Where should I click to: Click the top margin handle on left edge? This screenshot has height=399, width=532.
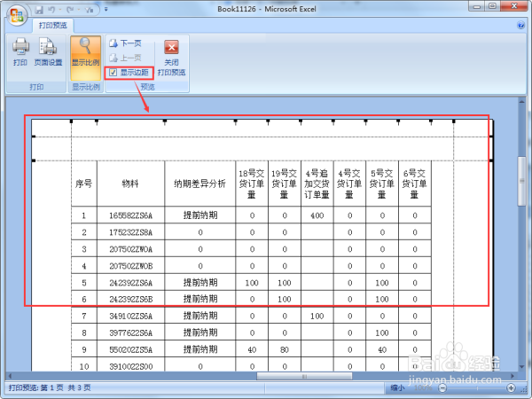[34, 160]
